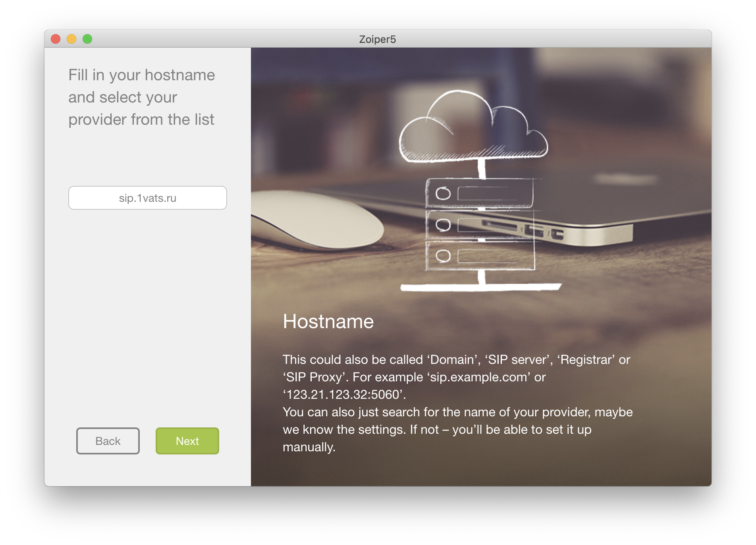Viewport: 756px width, 545px height.
Task: Click the top server unit in the illustration
Action: tap(480, 193)
